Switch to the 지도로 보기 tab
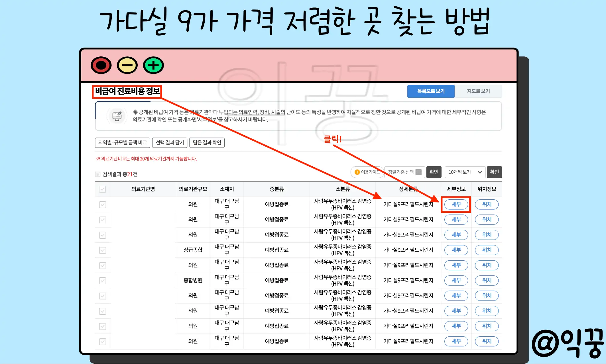This screenshot has width=606, height=364. 479,91
